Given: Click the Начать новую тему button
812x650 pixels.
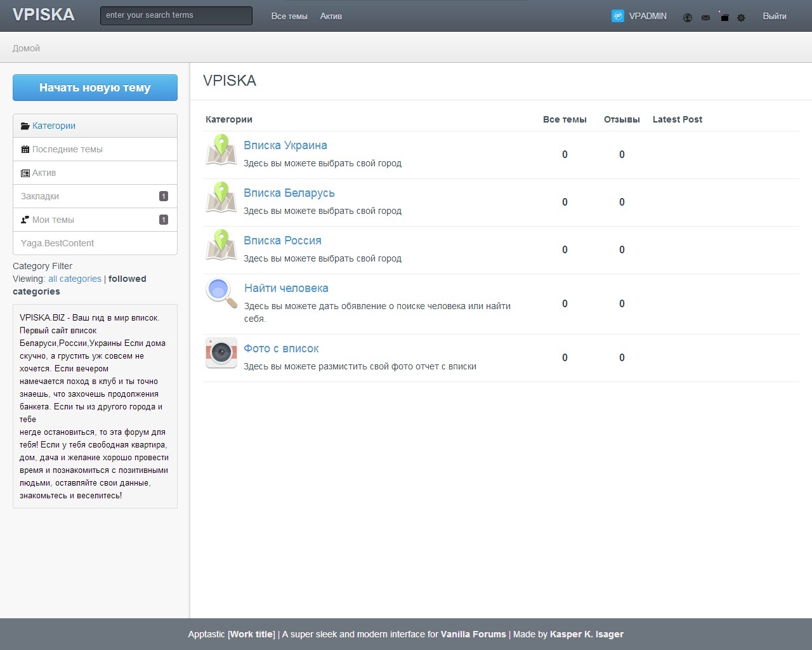Looking at the screenshot, I should pos(95,88).
